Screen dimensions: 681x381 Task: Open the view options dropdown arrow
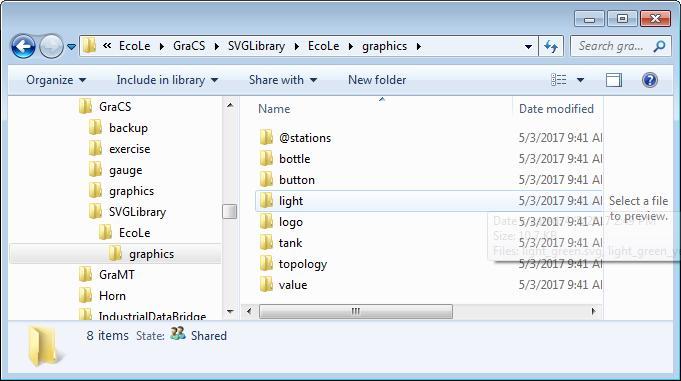click(x=580, y=80)
